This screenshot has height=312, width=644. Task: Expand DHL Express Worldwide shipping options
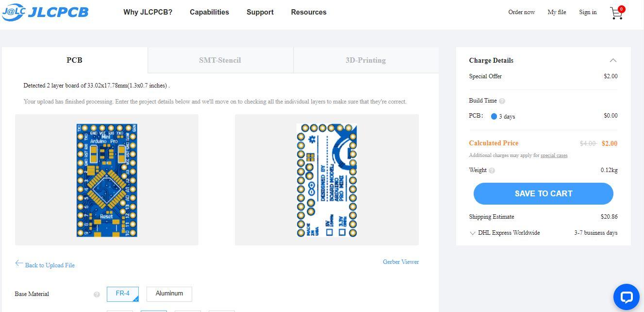(x=472, y=233)
